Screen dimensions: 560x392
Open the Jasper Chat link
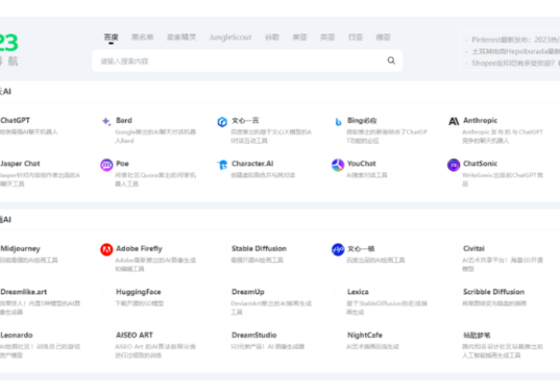pos(20,163)
